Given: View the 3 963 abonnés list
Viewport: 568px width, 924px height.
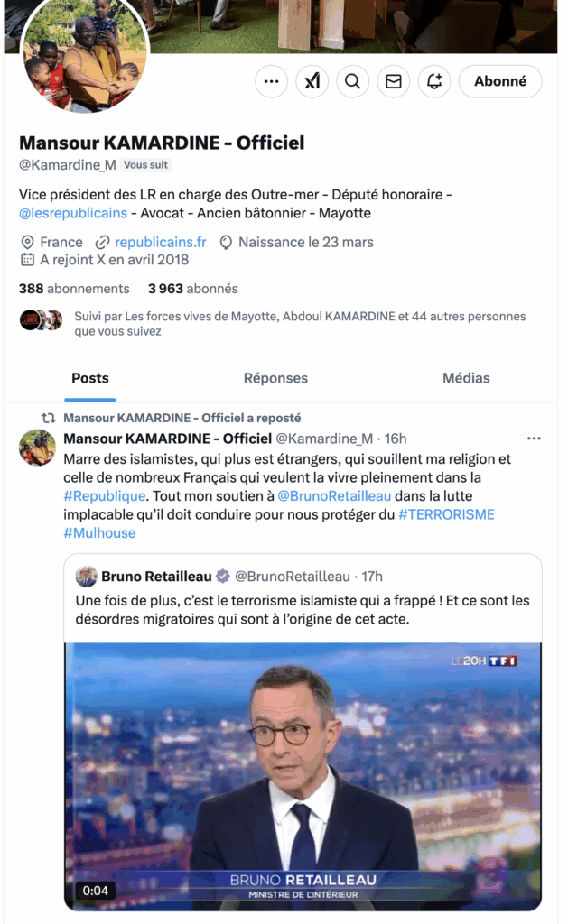Looking at the screenshot, I should coord(193,289).
